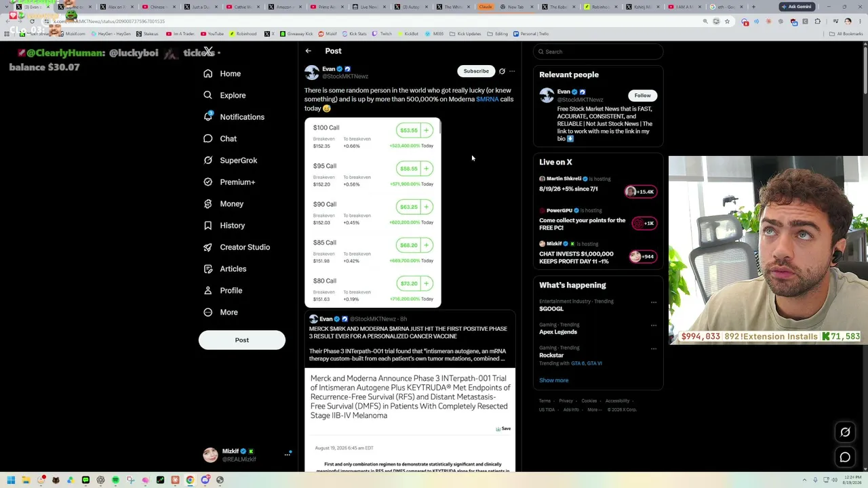The image size is (868, 488).
Task: Open the options menu for Apex Legends trend
Action: [x=654, y=325]
